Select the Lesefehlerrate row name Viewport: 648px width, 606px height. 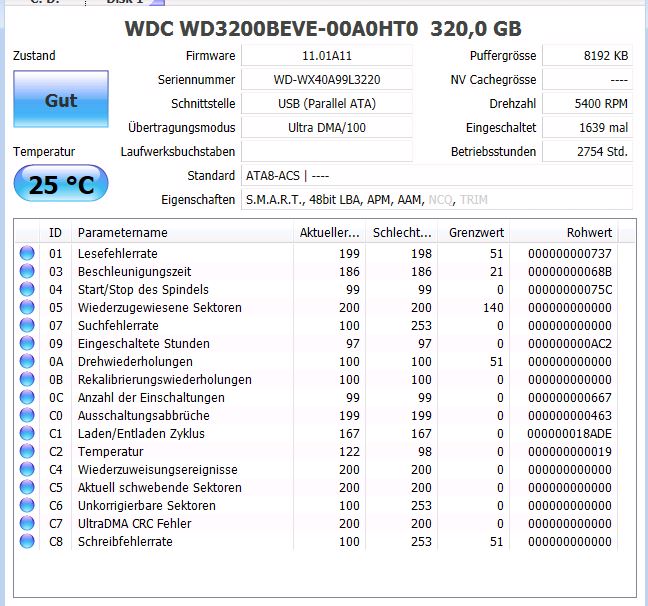[118, 253]
